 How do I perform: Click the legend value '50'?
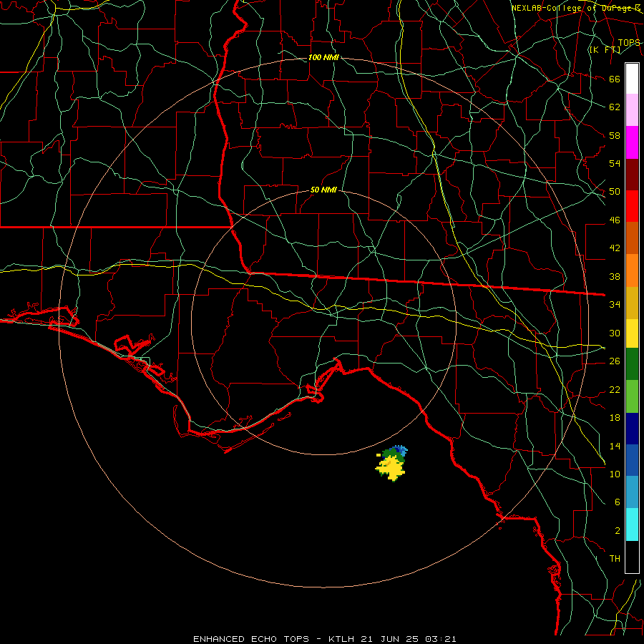[x=615, y=191]
